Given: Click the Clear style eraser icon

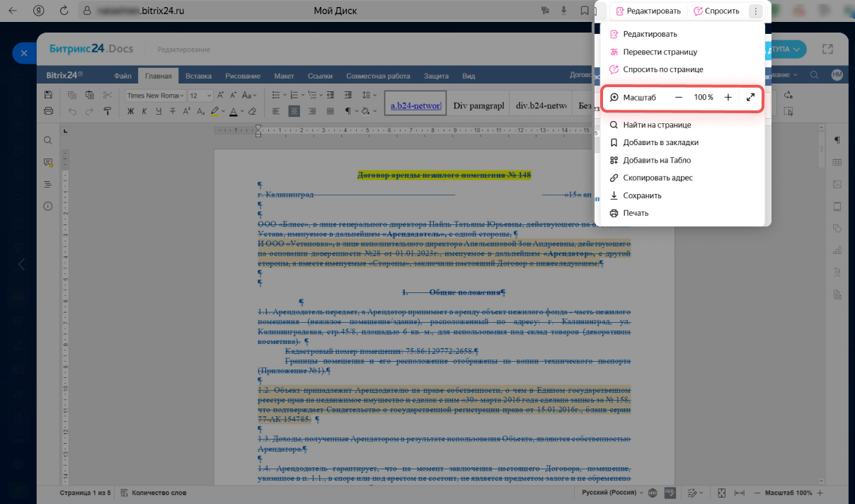Looking at the screenshot, I should coord(252,111).
